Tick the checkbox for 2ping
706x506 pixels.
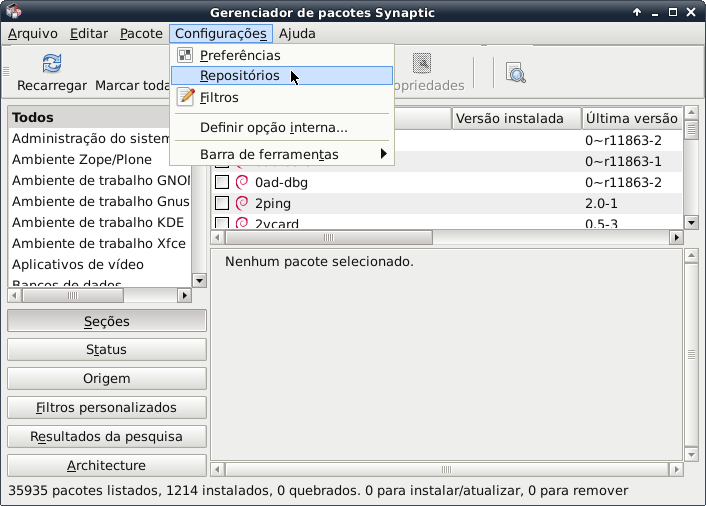pos(222,203)
